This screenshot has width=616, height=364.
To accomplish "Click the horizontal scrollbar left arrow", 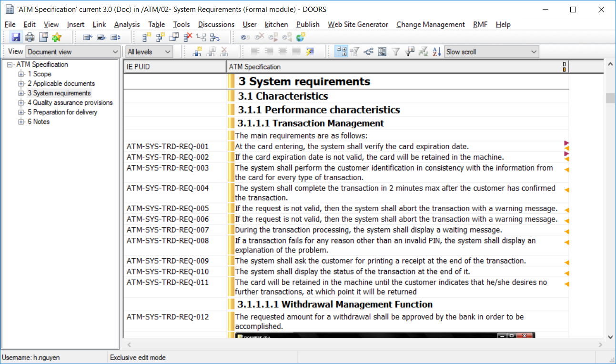I will tap(128, 344).
